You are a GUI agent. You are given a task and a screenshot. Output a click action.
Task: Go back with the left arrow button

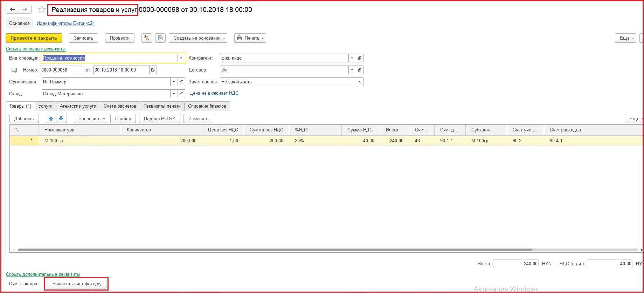point(12,9)
